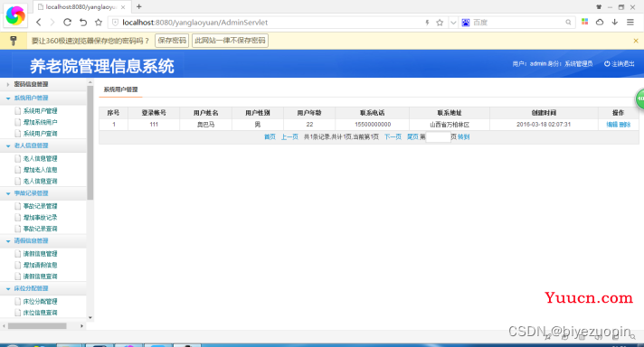
Task: Open the 老人信息查询 sidebar item
Action: click(40, 182)
